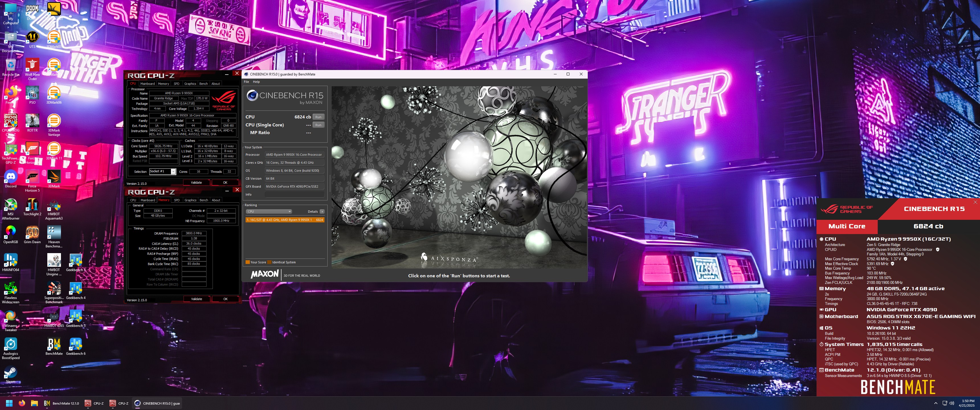Open Winaero Tweaker desktop icon
Viewport: 980px width, 410px height.
[x=11, y=320]
